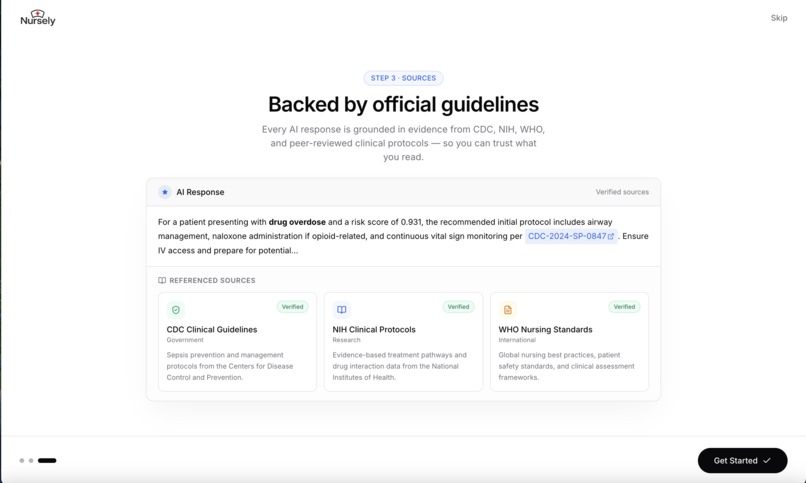Viewport: 806px width, 483px height.
Task: Click the Research label on NIH card
Action: coord(346,340)
